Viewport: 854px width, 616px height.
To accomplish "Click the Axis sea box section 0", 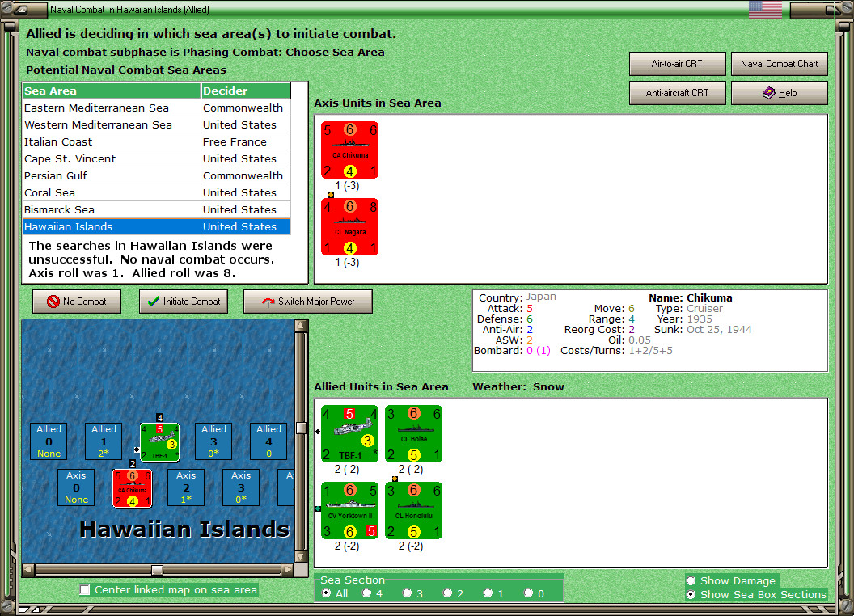I will (x=76, y=487).
